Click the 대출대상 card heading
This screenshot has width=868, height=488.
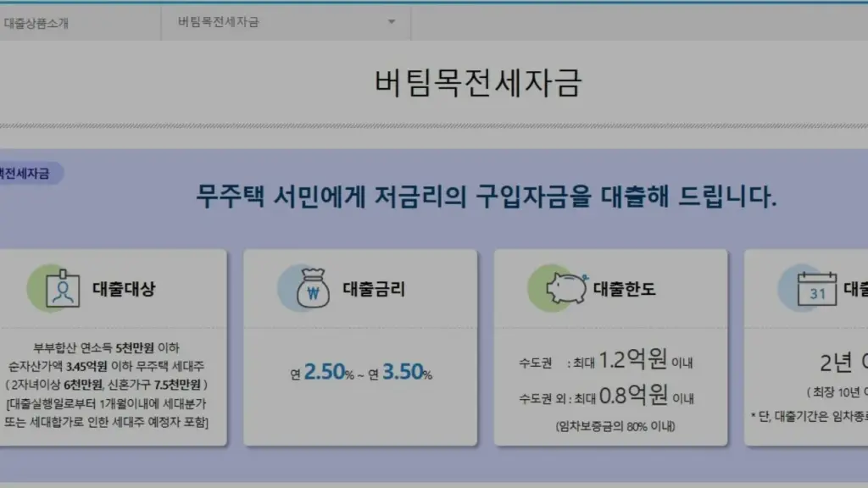click(124, 289)
